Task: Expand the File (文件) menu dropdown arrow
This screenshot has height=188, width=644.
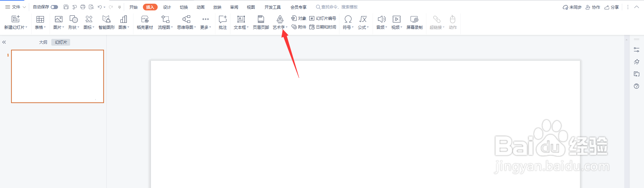Action: (x=24, y=7)
